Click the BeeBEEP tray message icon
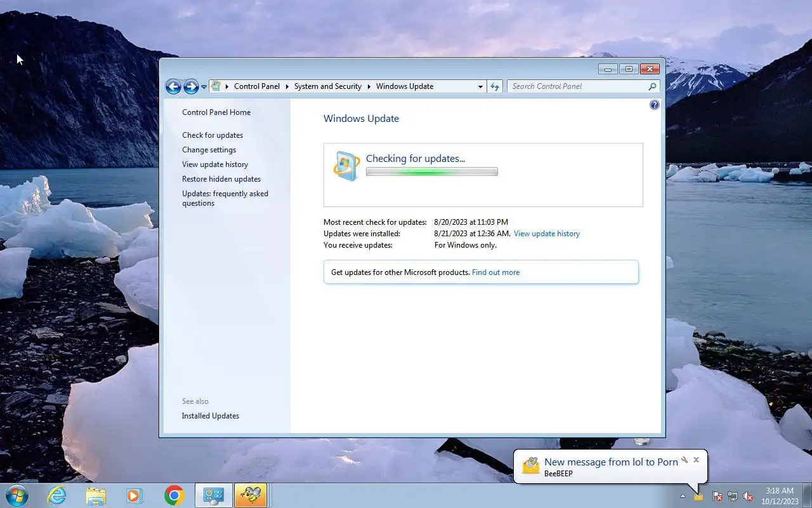This screenshot has height=508, width=812. click(698, 496)
